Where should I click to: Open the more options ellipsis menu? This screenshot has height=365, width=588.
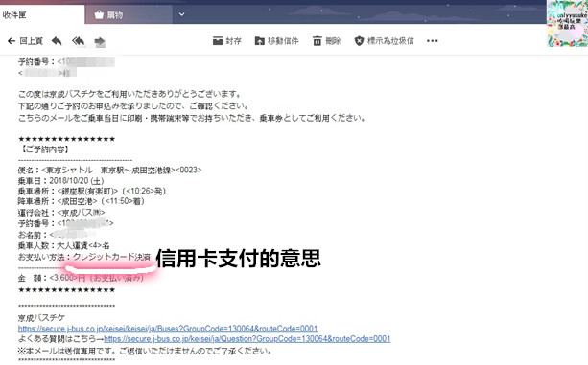pos(432,41)
